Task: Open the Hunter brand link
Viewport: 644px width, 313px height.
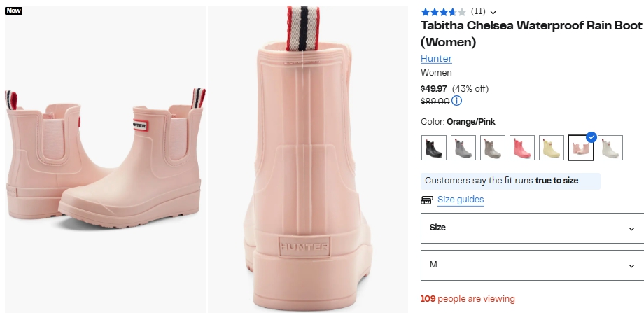Action: pos(436,58)
